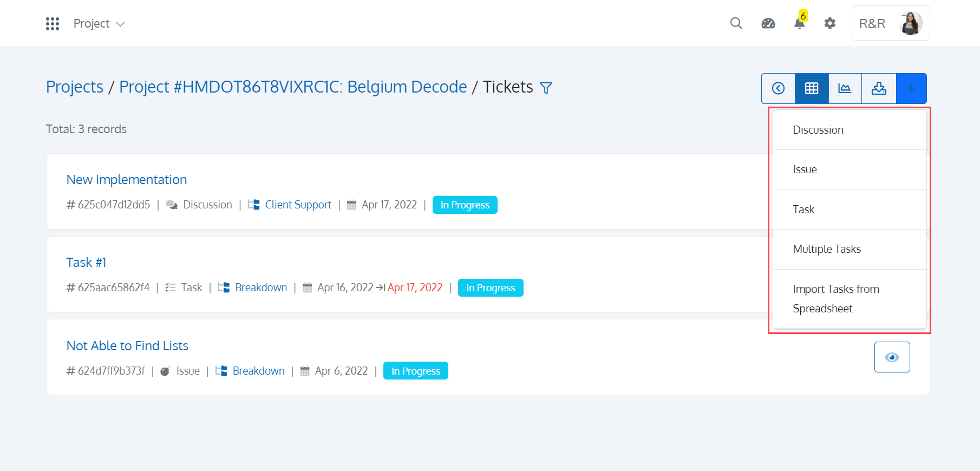Open the New Implementation ticket
Image resolution: width=980 pixels, height=471 pixels.
127,180
